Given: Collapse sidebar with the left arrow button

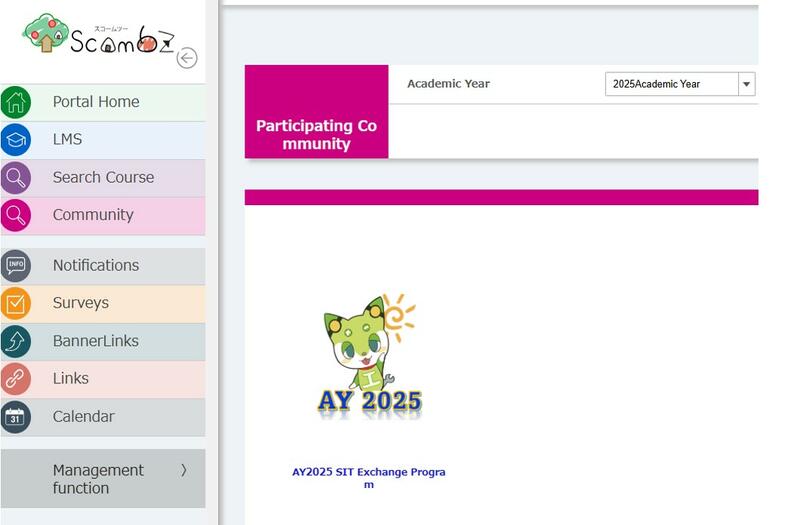Looking at the screenshot, I should [186, 58].
